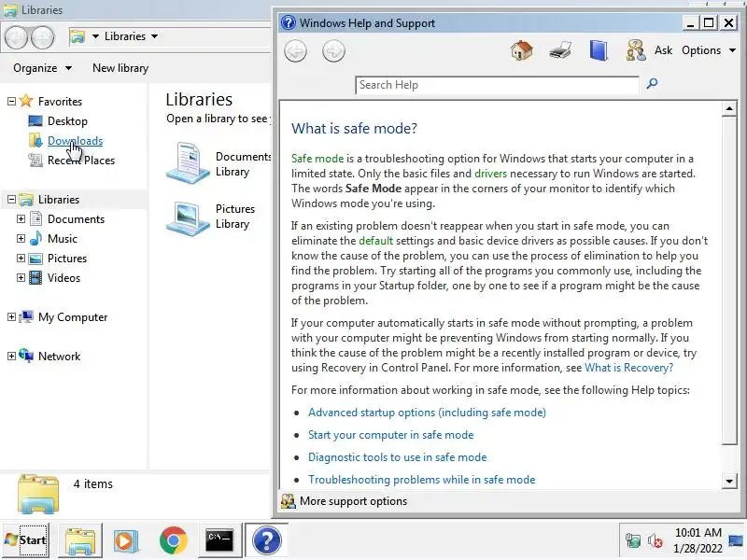This screenshot has height=560, width=747.
Task: Click the Start button
Action: (x=26, y=540)
